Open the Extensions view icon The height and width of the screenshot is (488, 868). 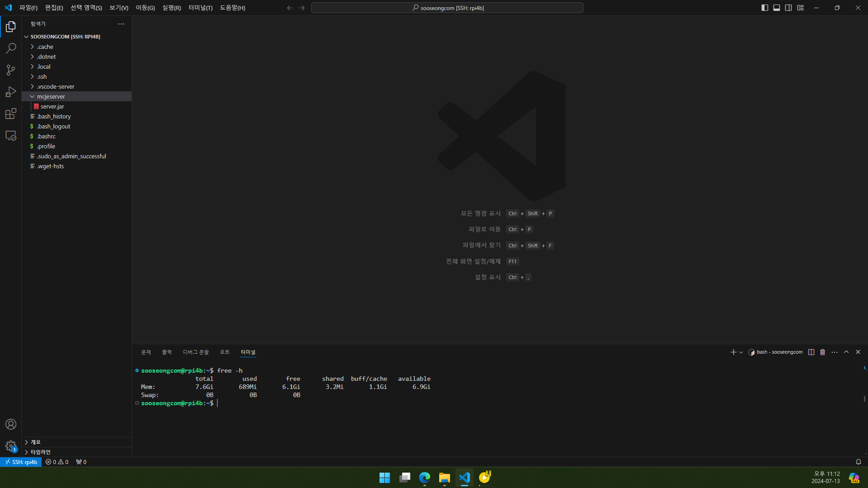point(11,114)
